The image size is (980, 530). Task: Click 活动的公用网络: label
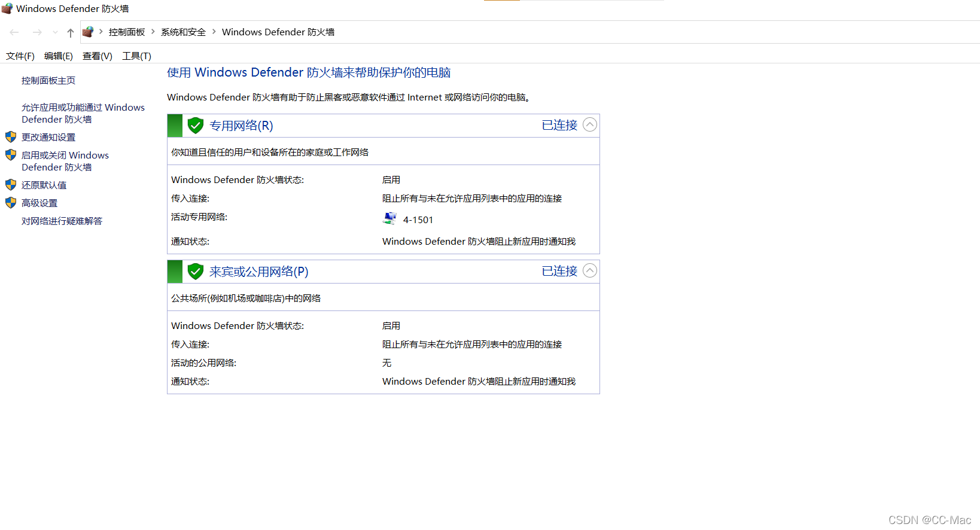click(204, 363)
